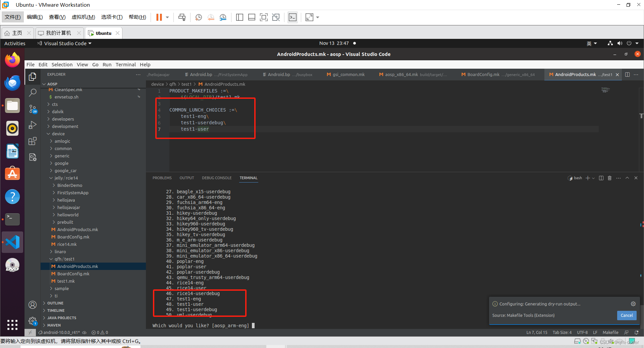Cancel the Makefile Tools configuring notification
644x348 pixels.
(x=627, y=316)
